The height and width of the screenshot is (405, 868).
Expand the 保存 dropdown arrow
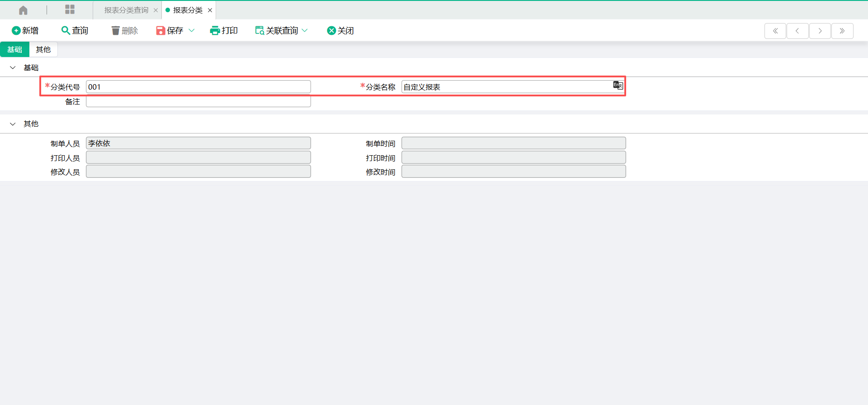point(191,30)
